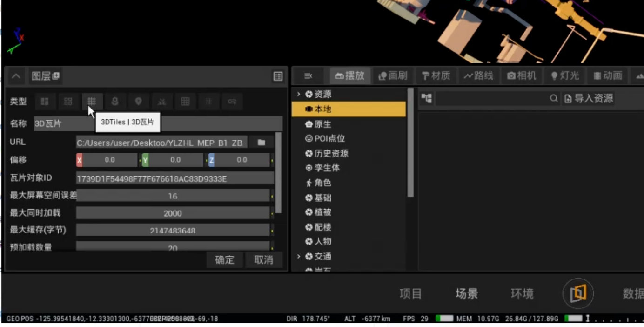Screen dimensions: 644x327
Task: Click the resource tree vertical scrollbar
Action: coord(410,143)
